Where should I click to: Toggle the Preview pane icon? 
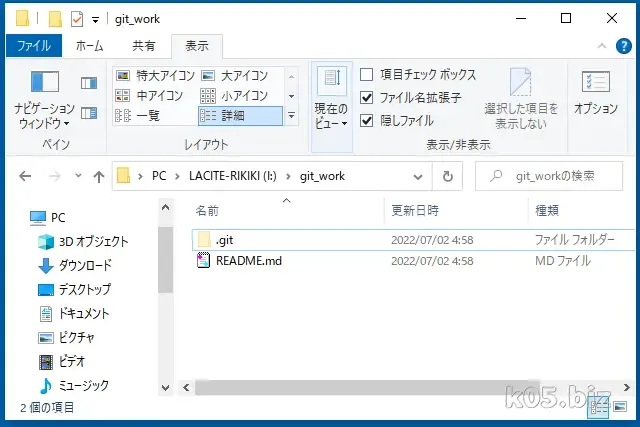coord(89,83)
